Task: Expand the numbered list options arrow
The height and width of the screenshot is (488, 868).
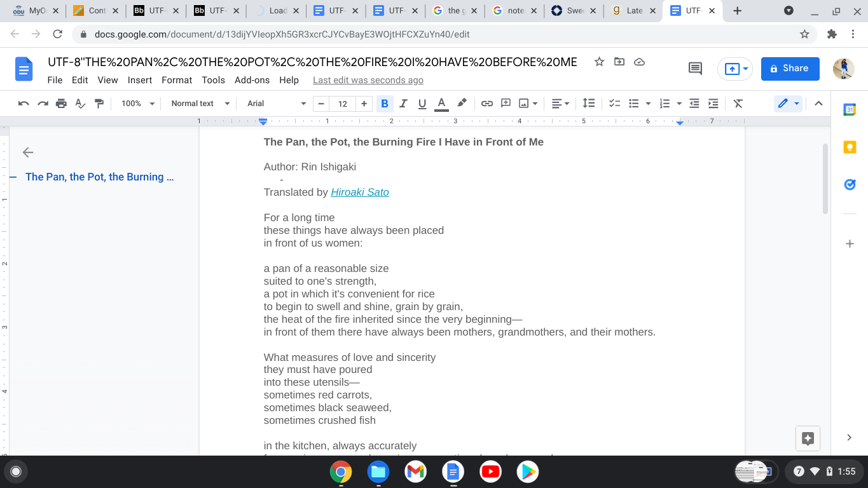Action: pos(679,104)
